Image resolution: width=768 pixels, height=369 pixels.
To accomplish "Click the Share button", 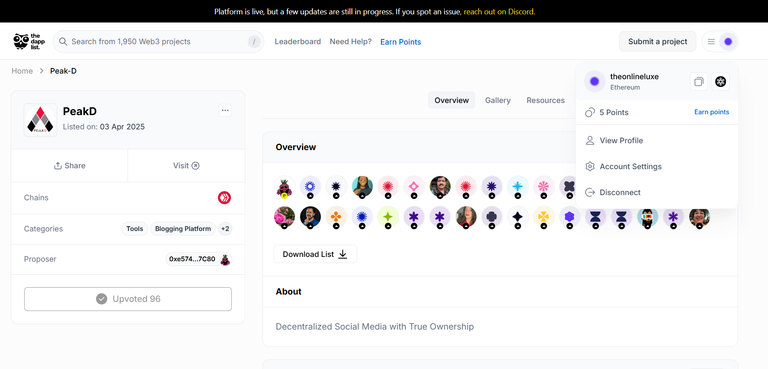I will pos(70,166).
